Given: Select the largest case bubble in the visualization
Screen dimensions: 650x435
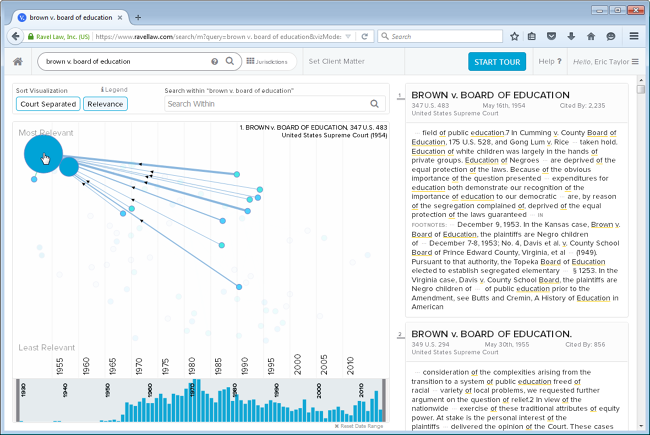Looking at the screenshot, I should point(44,154).
